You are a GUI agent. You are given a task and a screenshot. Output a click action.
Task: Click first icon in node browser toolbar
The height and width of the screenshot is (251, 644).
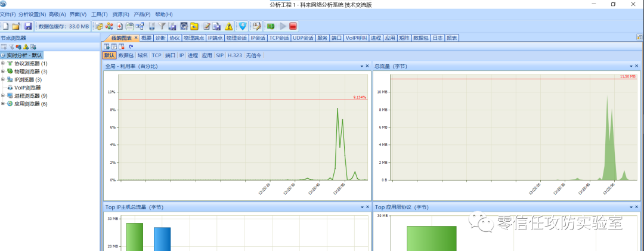[4, 47]
